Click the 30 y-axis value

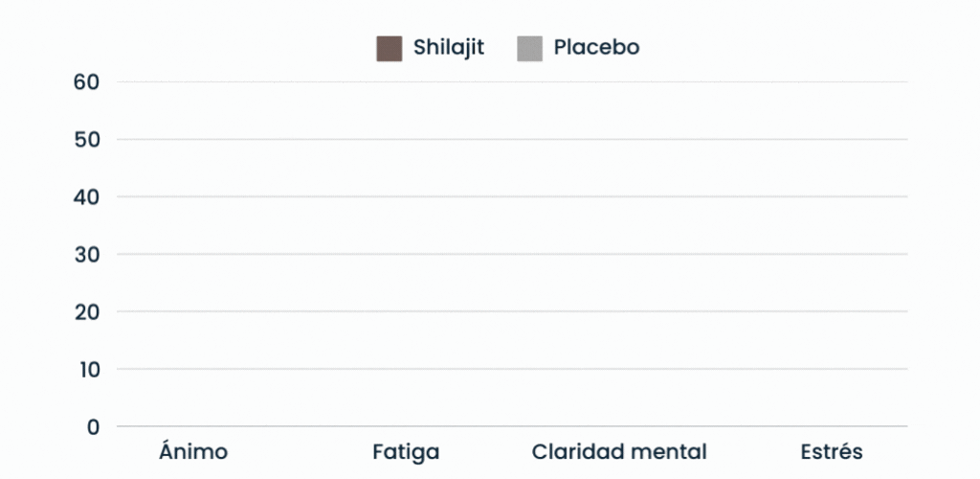tap(86, 255)
